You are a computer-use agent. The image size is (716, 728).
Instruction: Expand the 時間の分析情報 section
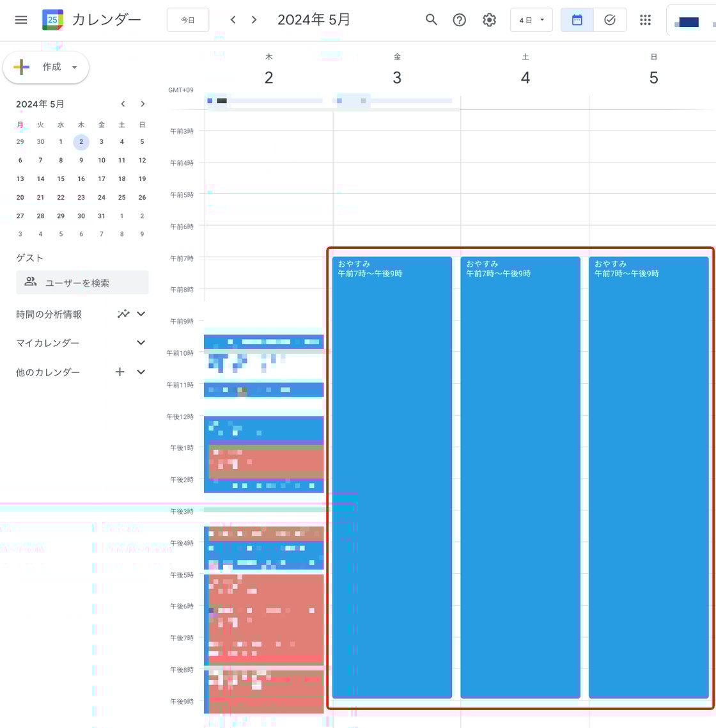[141, 314]
